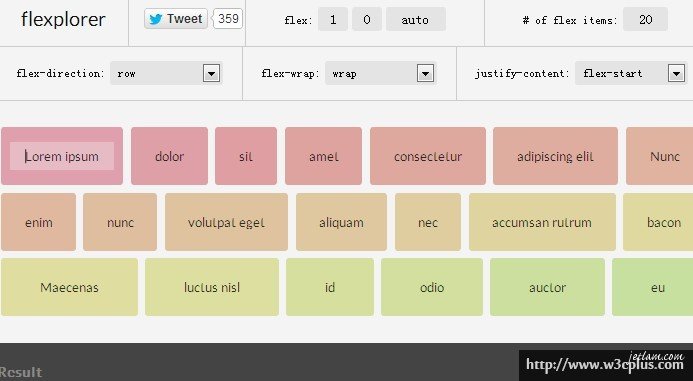
Task: Select the adipiscing elit flex item
Action: point(556,156)
